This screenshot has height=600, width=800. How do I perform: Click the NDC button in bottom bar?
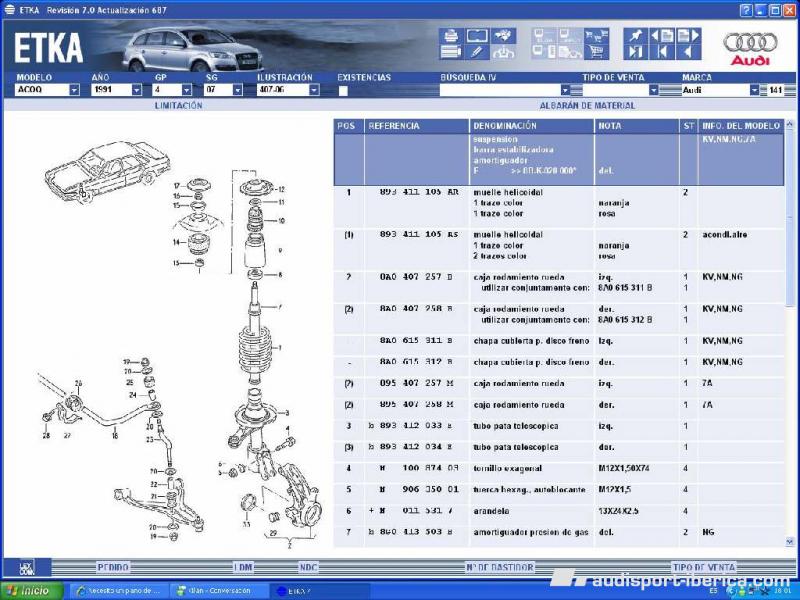point(309,567)
